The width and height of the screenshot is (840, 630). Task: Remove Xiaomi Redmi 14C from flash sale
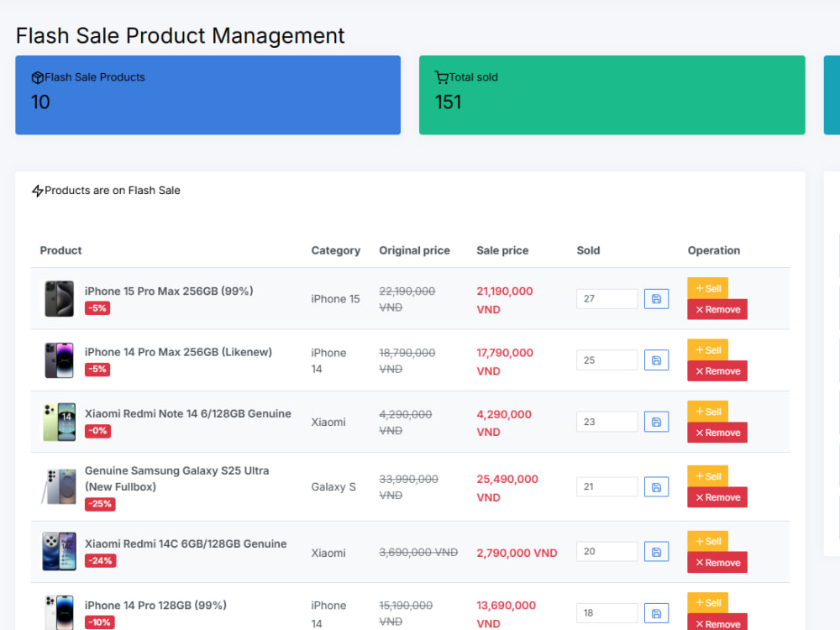click(x=717, y=563)
